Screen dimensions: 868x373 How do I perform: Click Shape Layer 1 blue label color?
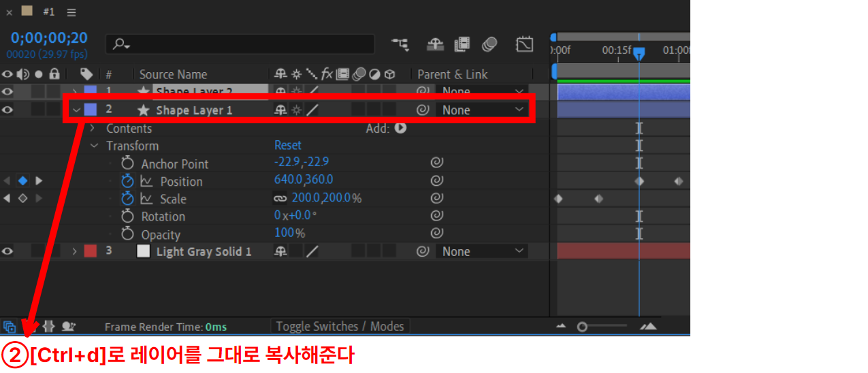pyautogui.click(x=90, y=110)
